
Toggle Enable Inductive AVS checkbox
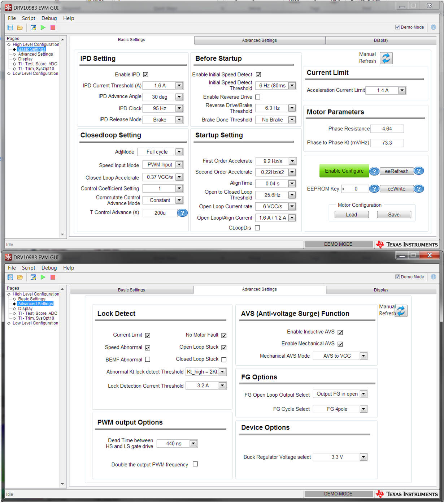coord(340,332)
